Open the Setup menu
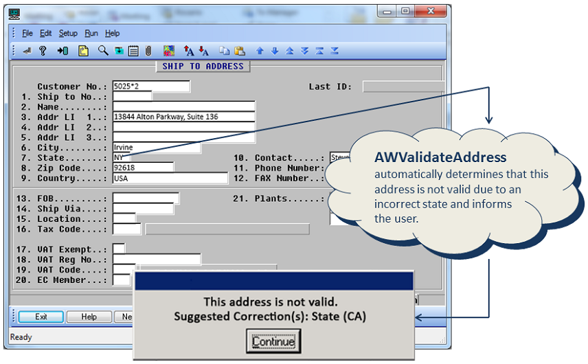Image resolution: width=588 pixels, height=364 pixels. pyautogui.click(x=68, y=34)
